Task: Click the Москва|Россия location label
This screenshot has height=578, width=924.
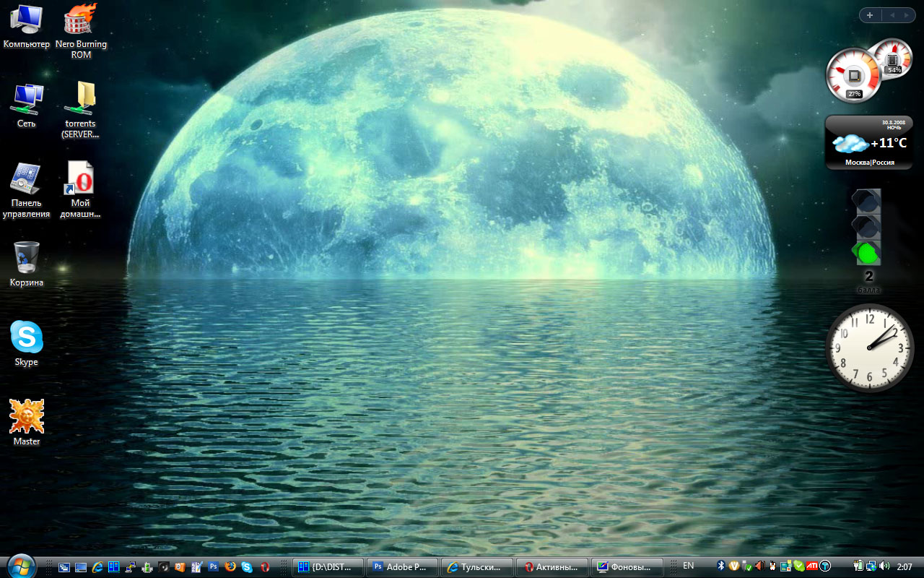Action: 869,163
